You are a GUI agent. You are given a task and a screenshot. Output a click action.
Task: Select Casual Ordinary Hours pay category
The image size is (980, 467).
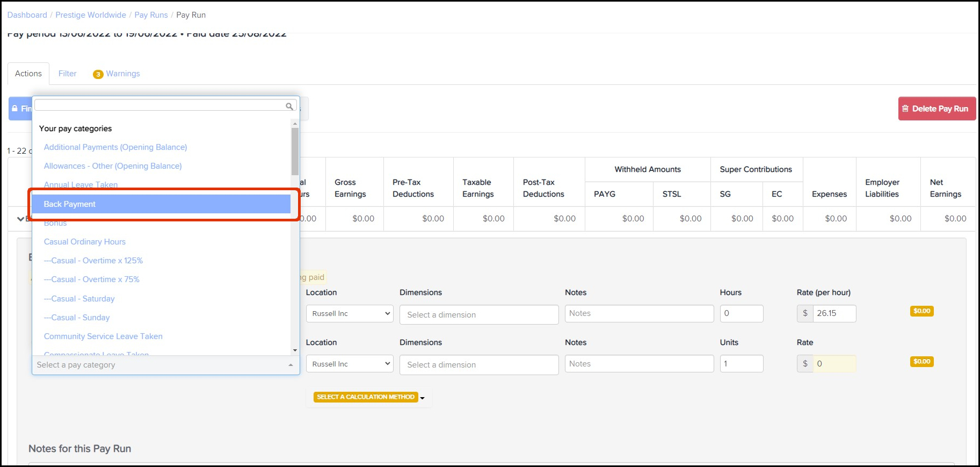pyautogui.click(x=85, y=242)
